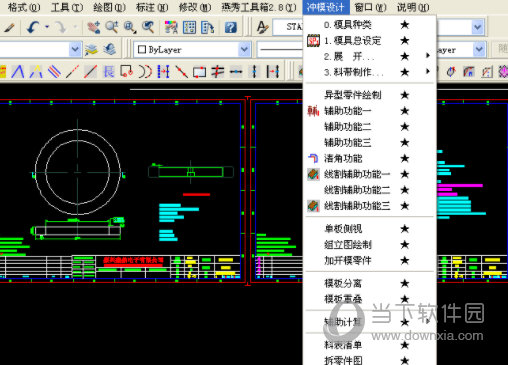
Task: Choose 清角功能 menu entry
Action: pos(369,158)
